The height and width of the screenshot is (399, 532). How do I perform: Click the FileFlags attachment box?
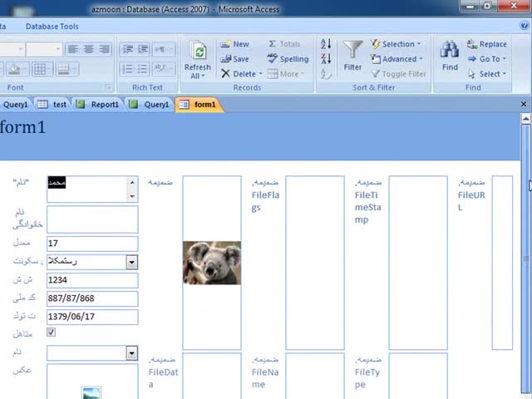coord(315,263)
